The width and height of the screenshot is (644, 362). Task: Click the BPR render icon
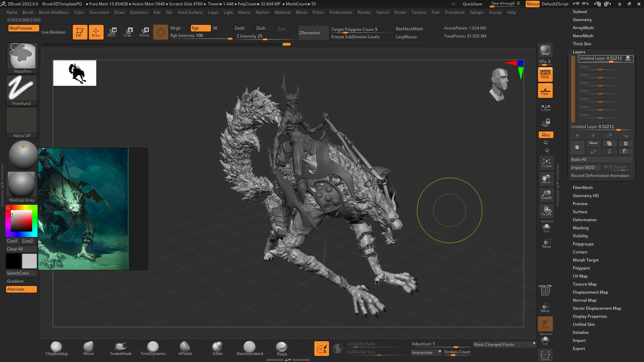pyautogui.click(x=545, y=50)
